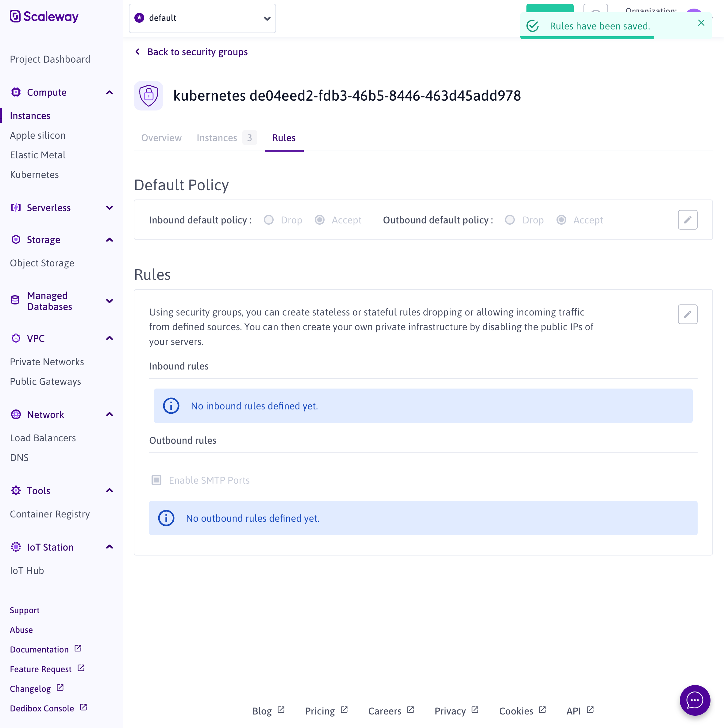This screenshot has height=728, width=724.
Task: Switch to the Instances tab
Action: pyautogui.click(x=217, y=138)
